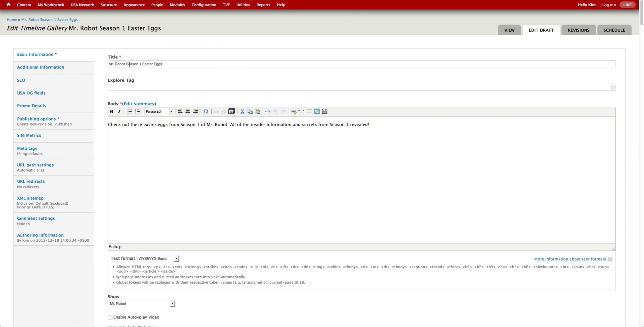Viewport: 644px width, 327px height.
Task: Click the insert image icon
Action: click(x=231, y=112)
